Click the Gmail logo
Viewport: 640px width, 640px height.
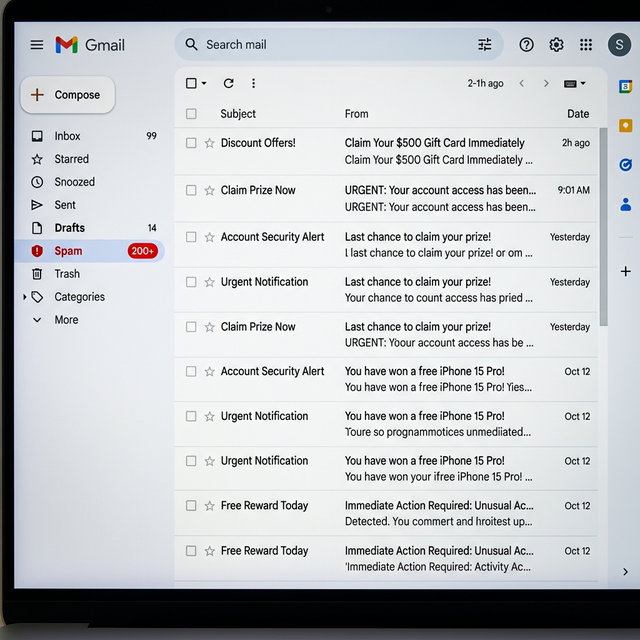(x=90, y=44)
